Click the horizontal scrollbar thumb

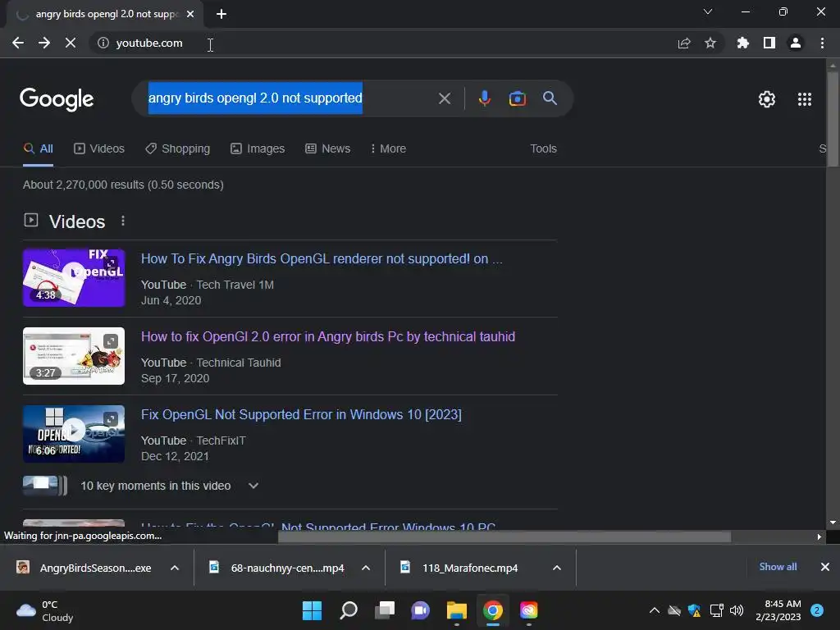click(504, 536)
